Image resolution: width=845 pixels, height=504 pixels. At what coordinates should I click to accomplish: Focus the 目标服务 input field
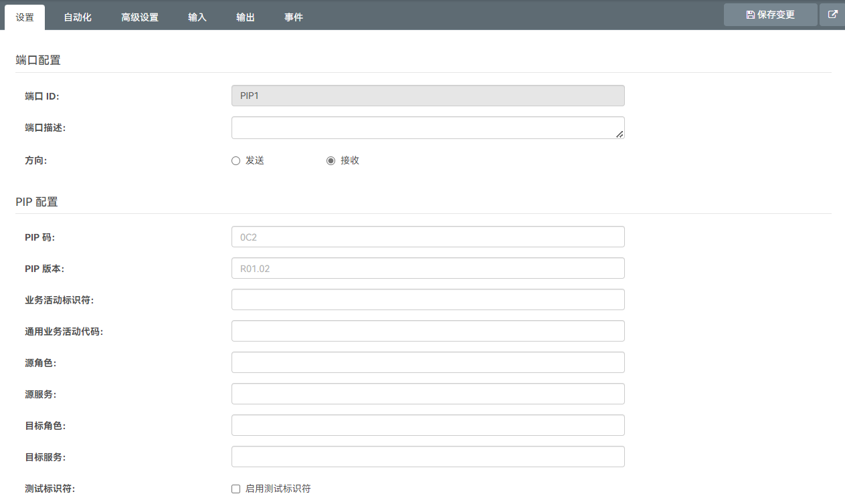coord(428,457)
